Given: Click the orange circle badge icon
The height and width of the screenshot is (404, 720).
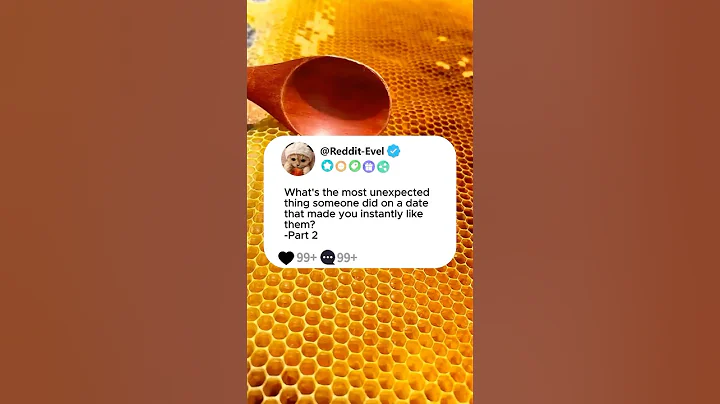Looking at the screenshot, I should pyautogui.click(x=340, y=166).
